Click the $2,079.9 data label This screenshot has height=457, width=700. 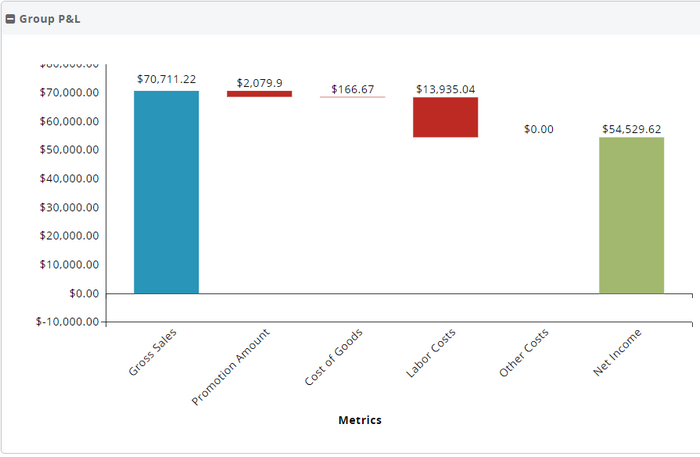[x=259, y=82]
